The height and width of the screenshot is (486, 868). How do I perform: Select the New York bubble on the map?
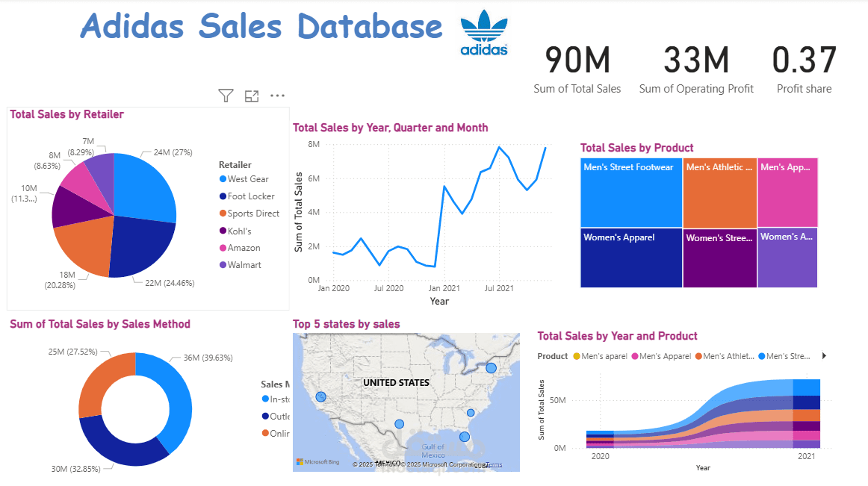pos(491,367)
